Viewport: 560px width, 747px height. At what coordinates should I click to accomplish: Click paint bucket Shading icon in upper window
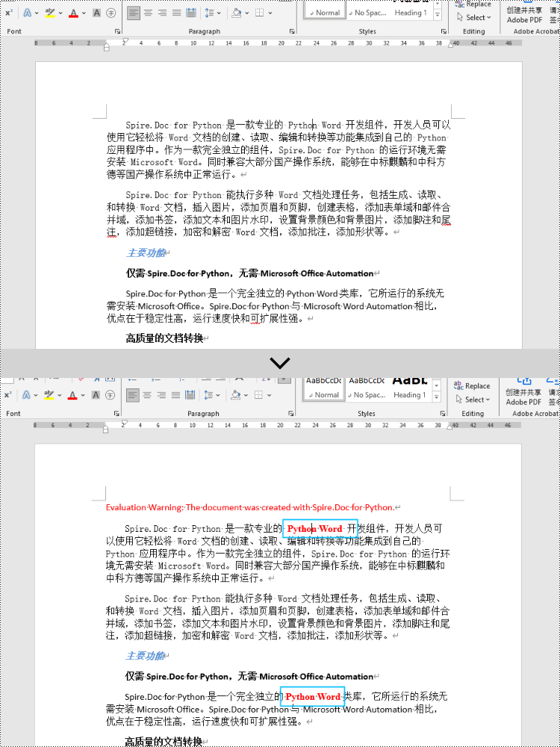[237, 13]
